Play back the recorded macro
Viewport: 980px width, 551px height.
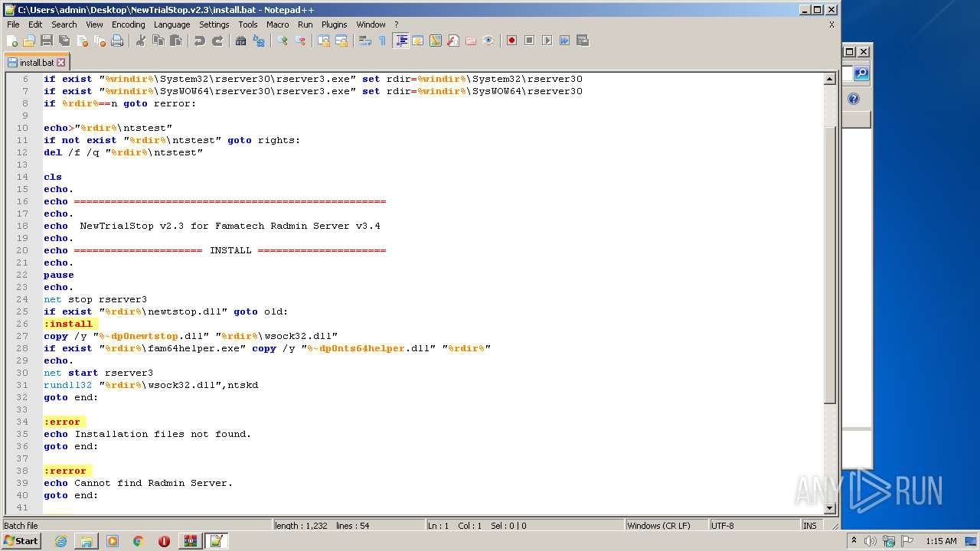click(x=547, y=41)
